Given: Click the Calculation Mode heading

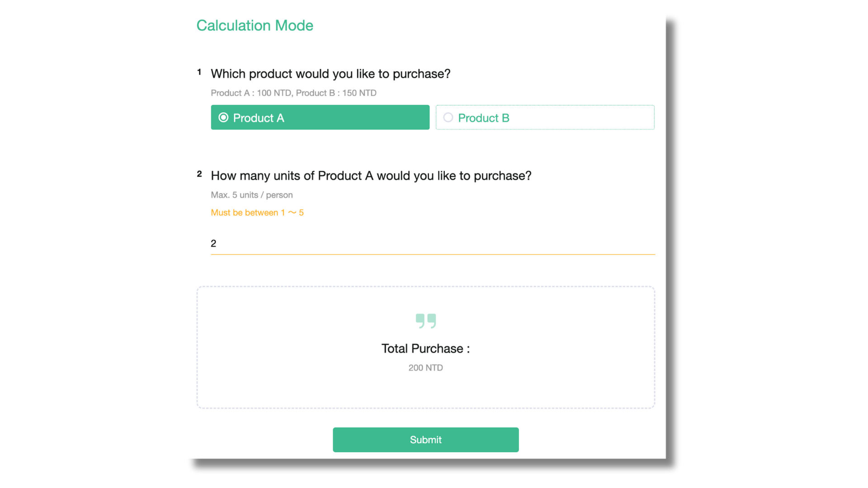Looking at the screenshot, I should point(255,26).
